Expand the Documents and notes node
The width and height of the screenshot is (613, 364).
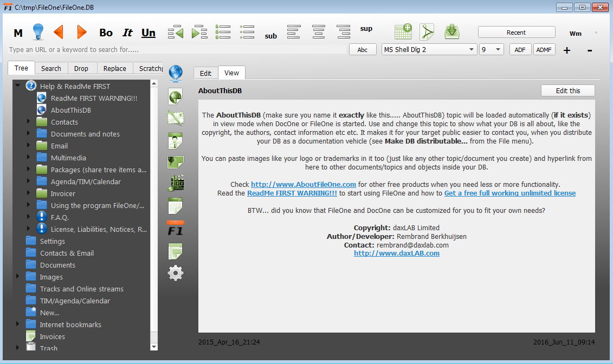pos(28,133)
